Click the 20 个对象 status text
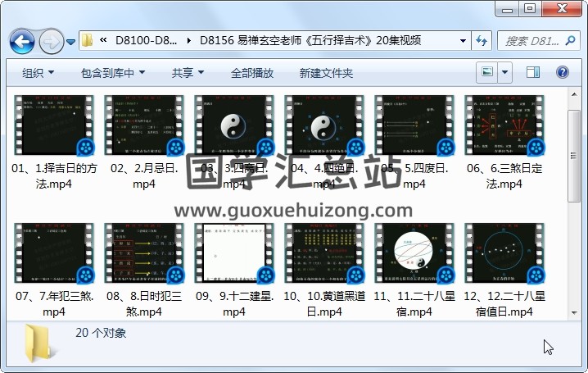The width and height of the screenshot is (588, 373). tap(101, 333)
